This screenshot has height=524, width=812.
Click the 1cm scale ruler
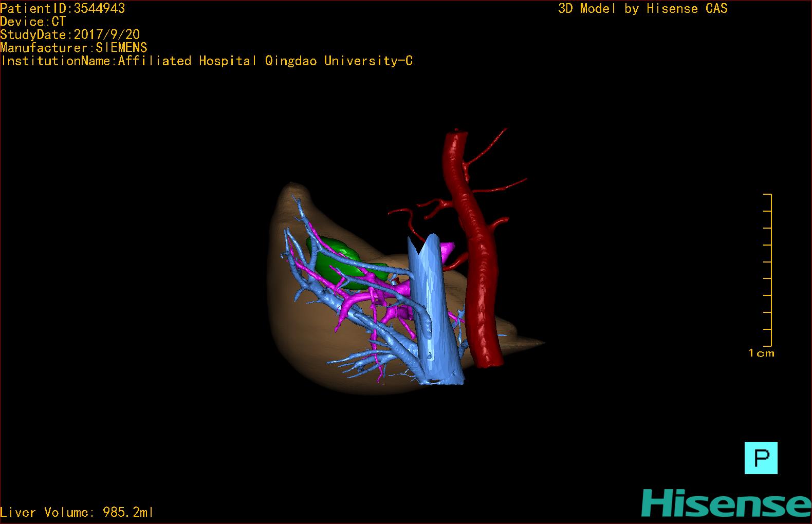767,270
